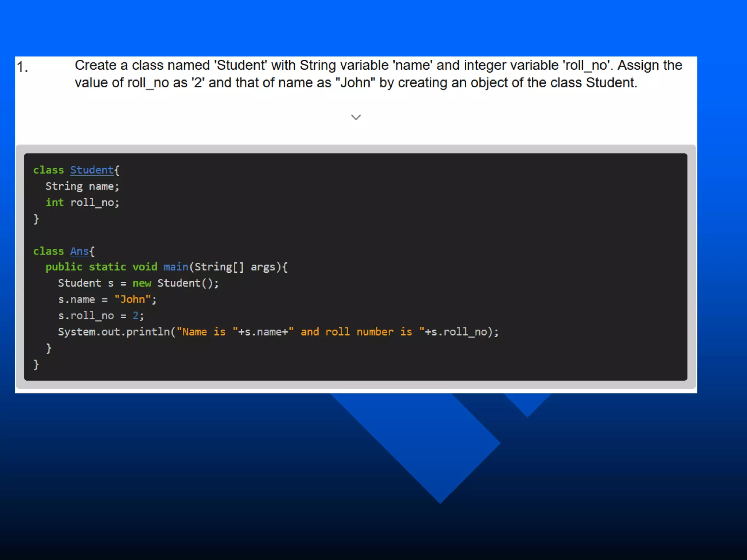Click the blue number 2 literal
Viewport: 747px width, 560px height.
(x=135, y=316)
